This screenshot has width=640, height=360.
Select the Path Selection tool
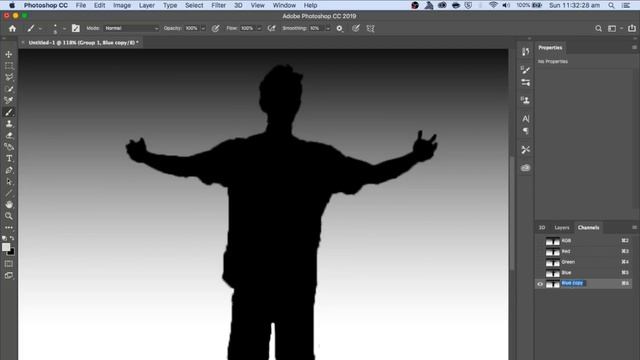9,182
